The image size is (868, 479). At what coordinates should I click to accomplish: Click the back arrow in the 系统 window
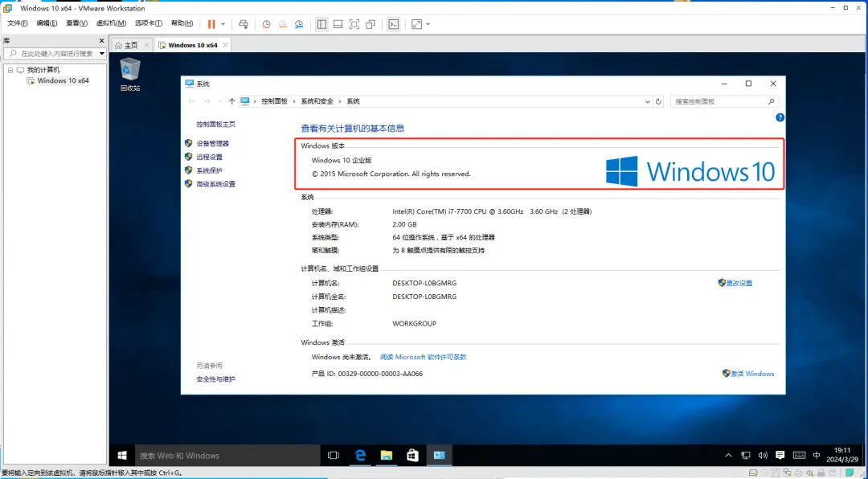(191, 101)
